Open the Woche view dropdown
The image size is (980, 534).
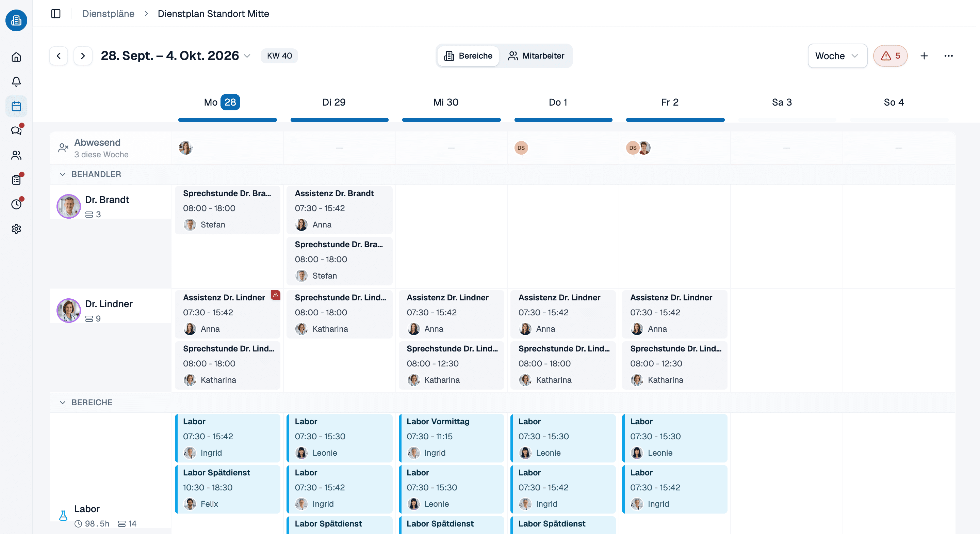837,56
